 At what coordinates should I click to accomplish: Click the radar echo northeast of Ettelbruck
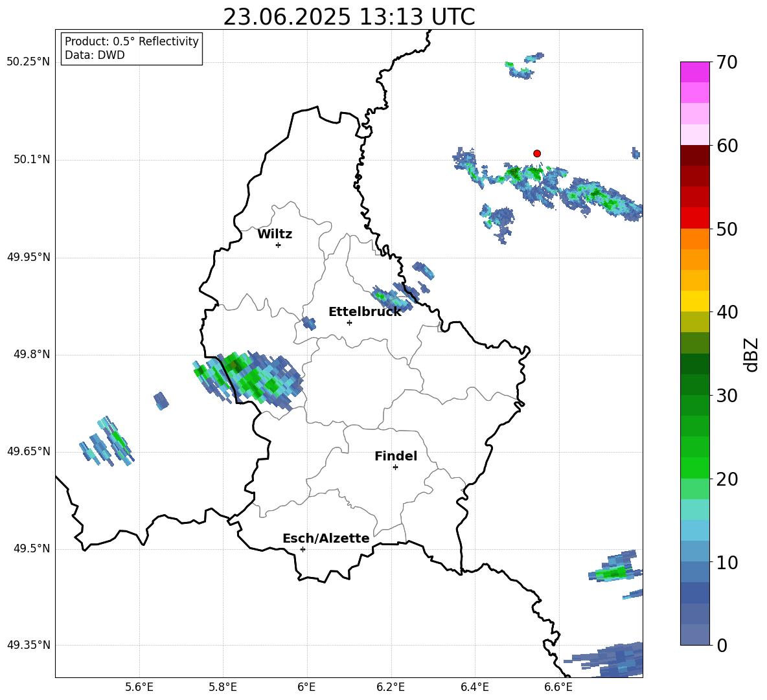[394, 297]
